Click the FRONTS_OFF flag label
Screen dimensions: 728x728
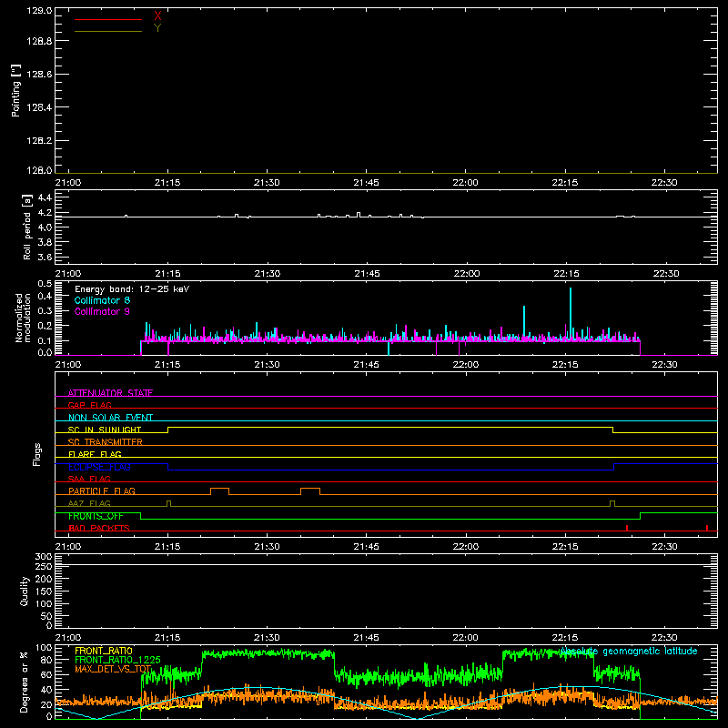point(96,516)
